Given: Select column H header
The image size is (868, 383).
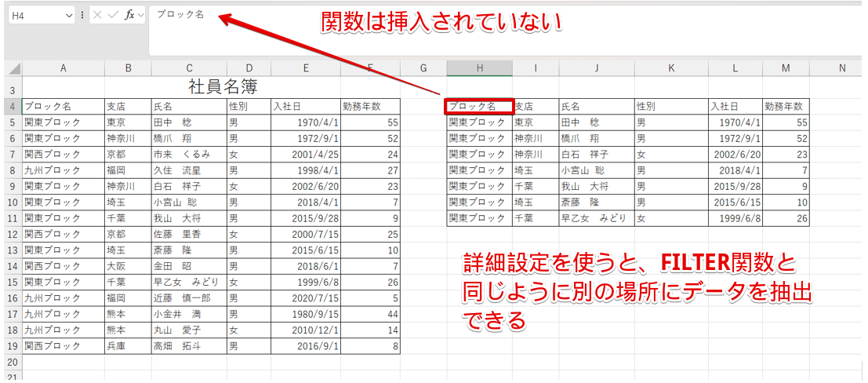Looking at the screenshot, I should pos(479,68).
